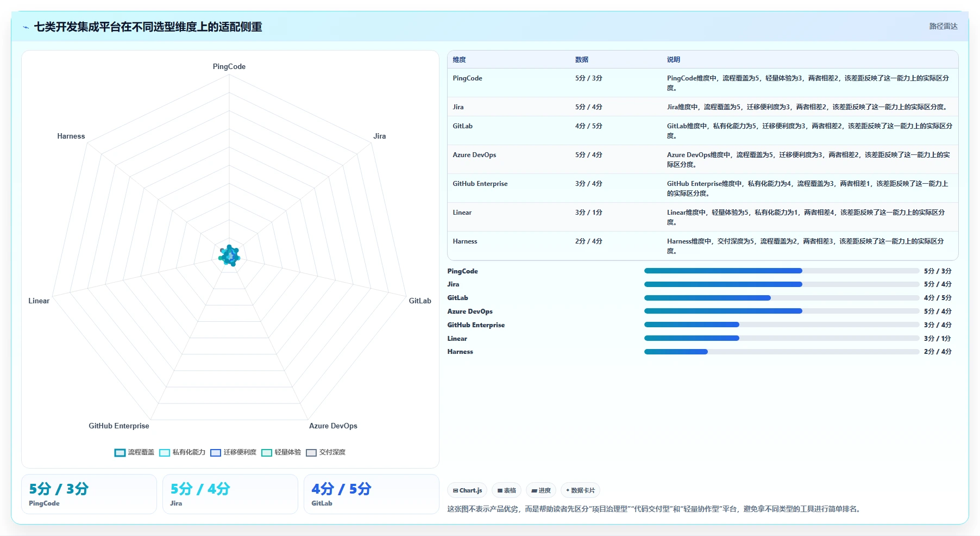The height and width of the screenshot is (536, 980).
Task: Select the 说明 column header
Action: point(673,60)
